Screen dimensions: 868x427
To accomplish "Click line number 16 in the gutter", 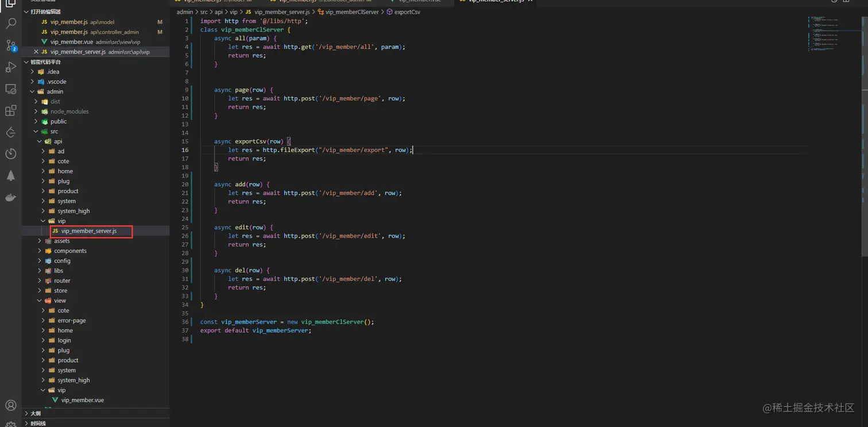I will [x=185, y=150].
